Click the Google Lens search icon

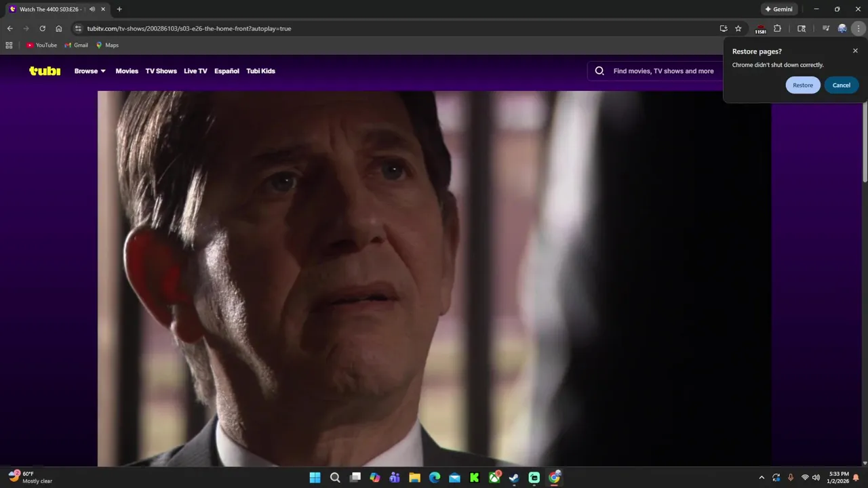point(802,28)
